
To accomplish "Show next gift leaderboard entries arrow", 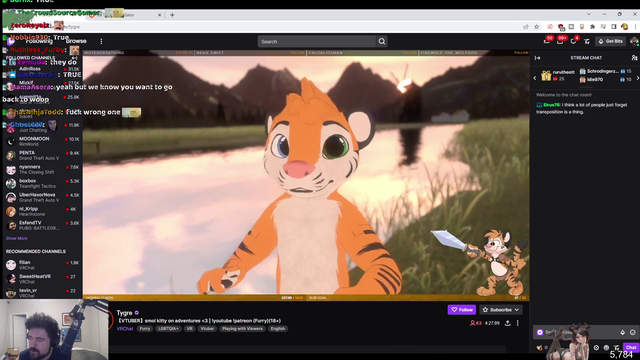I will [x=637, y=78].
